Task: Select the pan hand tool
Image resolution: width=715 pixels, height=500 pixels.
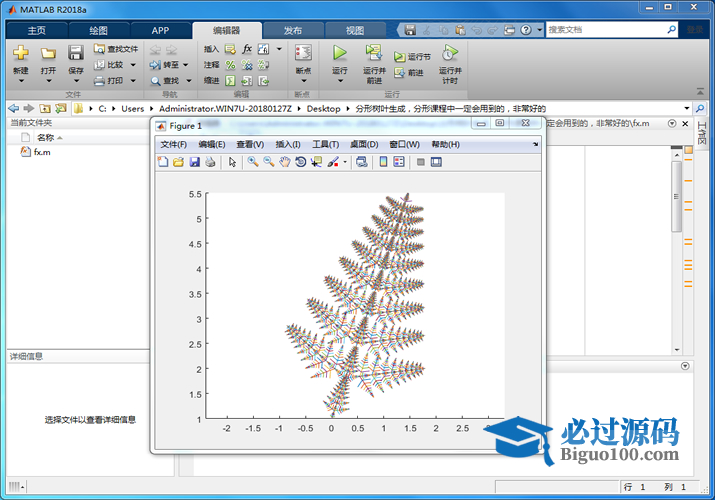Action: (x=285, y=162)
